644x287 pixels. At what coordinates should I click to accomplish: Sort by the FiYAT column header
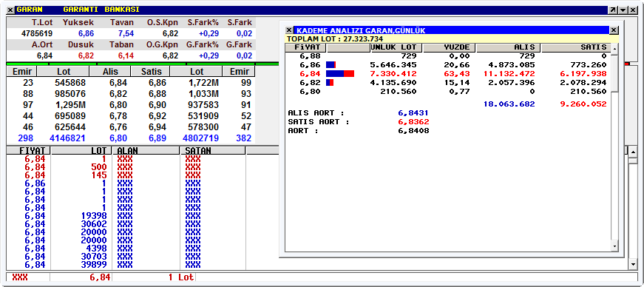(308, 47)
